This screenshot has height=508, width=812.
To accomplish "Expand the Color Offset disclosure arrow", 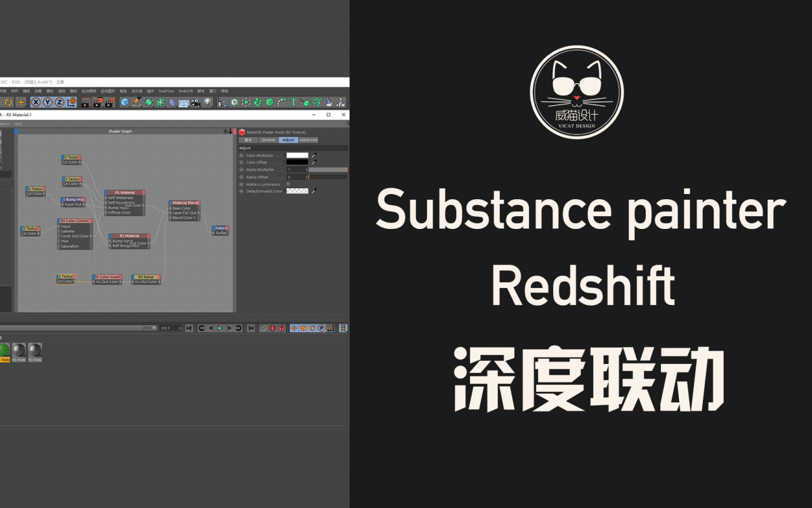I will 285,162.
